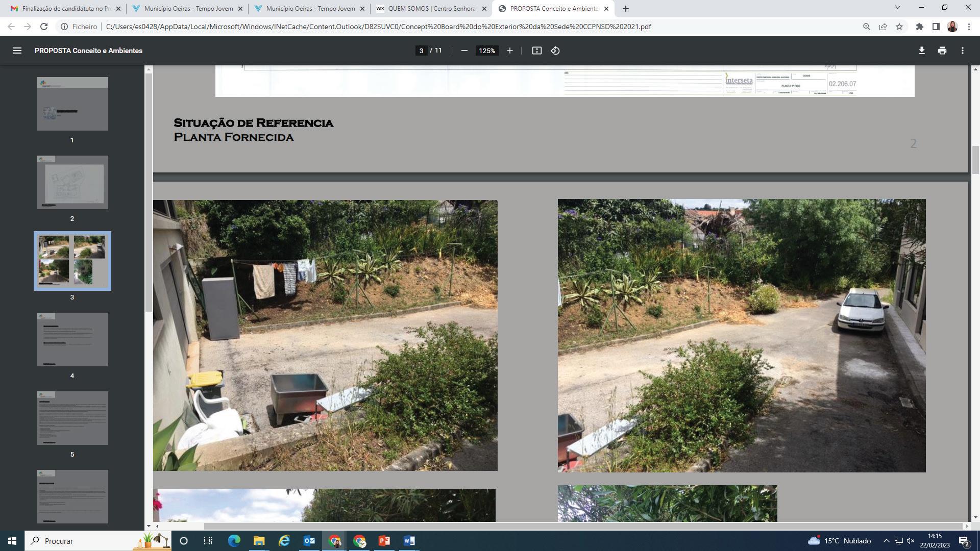This screenshot has width=980, height=551.
Task: Close the QUEM SOMOS tab
Action: (484, 9)
